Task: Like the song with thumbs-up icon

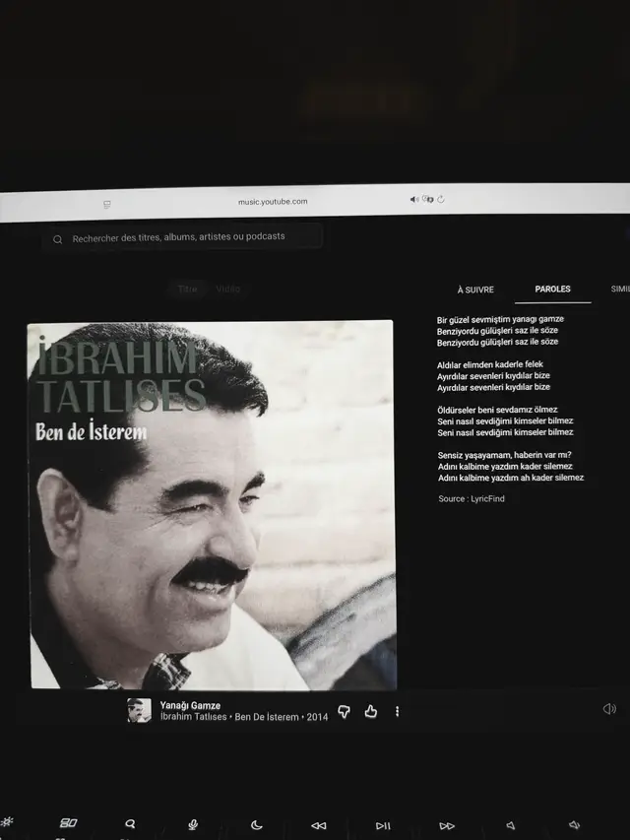Action: pos(371,711)
